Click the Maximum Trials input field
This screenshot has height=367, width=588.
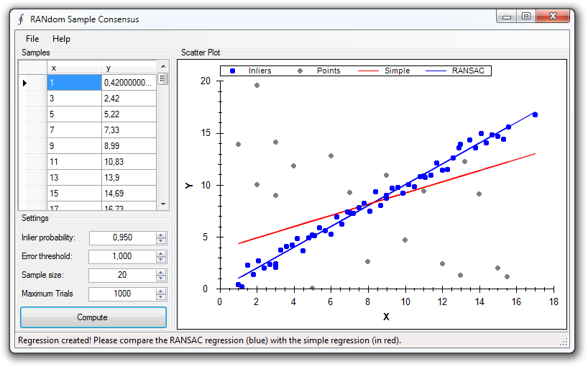coord(121,294)
